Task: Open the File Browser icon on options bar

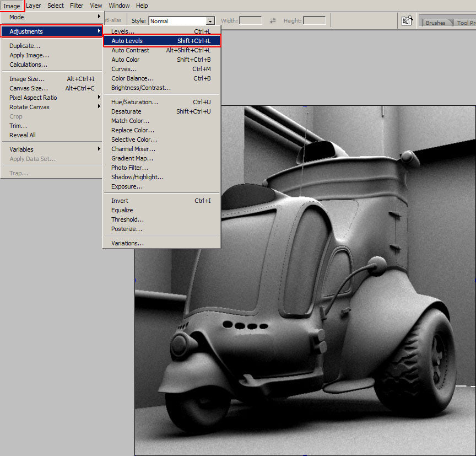Action: click(x=407, y=20)
